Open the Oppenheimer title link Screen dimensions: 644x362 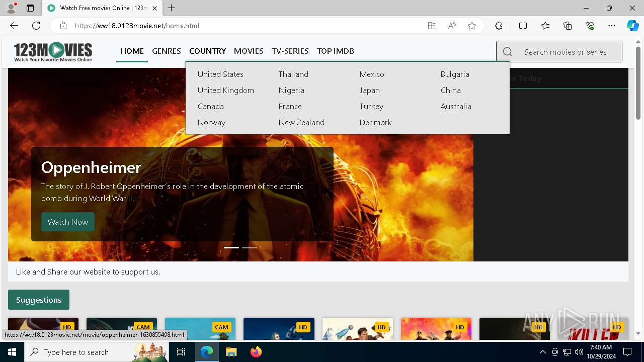[91, 167]
